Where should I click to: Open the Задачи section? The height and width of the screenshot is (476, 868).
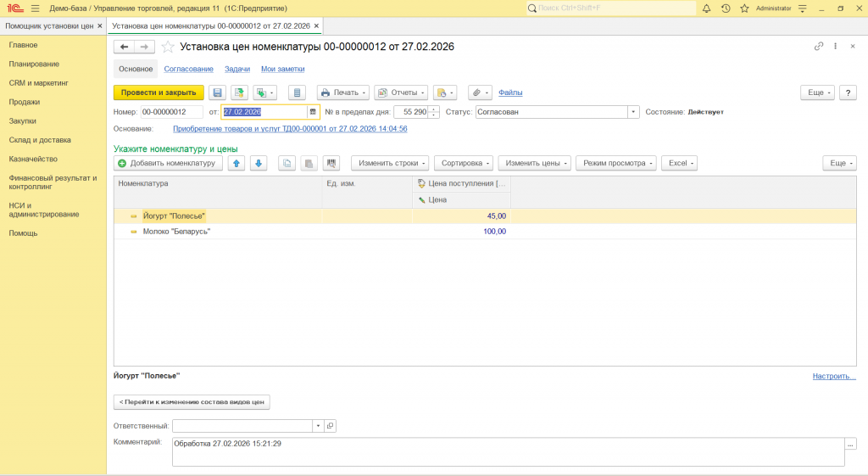237,69
